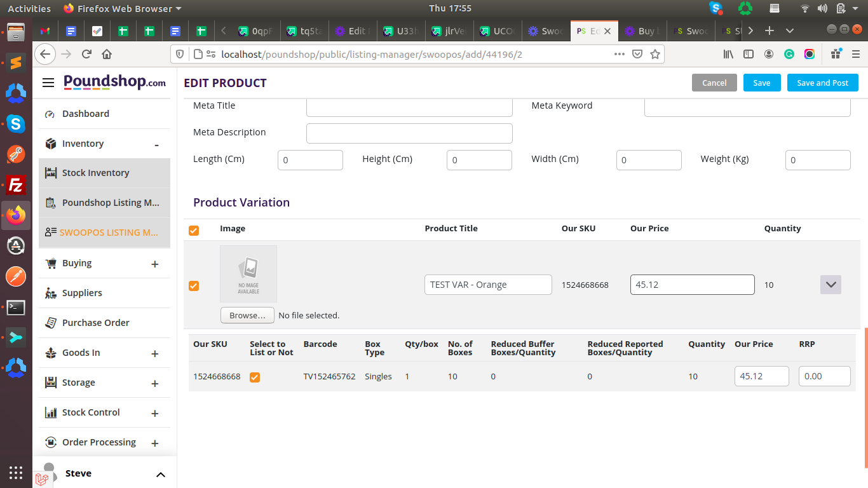Expand the Steve user menu chevron
This screenshot has width=868, height=488.
tap(161, 475)
